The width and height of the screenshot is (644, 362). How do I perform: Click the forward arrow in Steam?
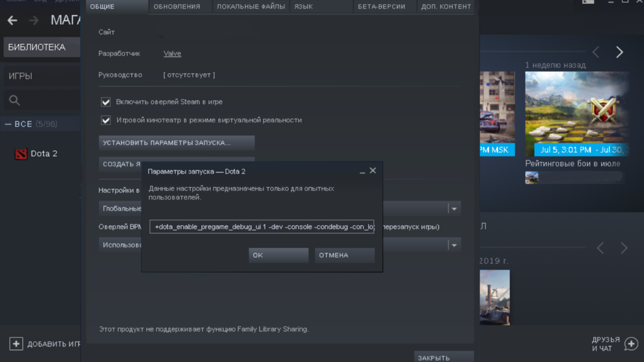[34, 20]
